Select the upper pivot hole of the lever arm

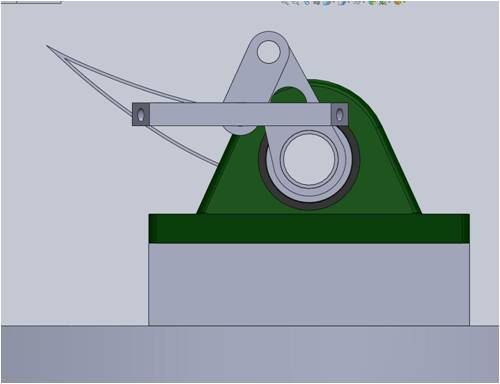click(x=268, y=52)
